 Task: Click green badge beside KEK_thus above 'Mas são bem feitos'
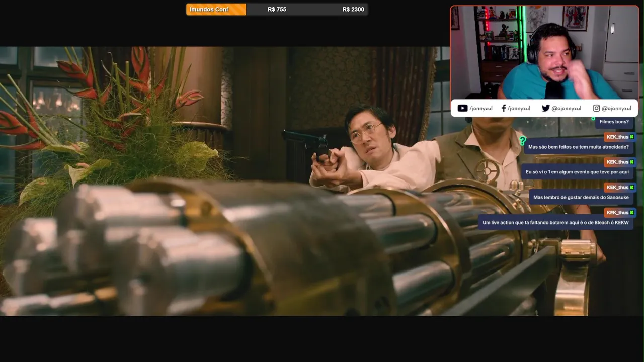click(x=632, y=137)
